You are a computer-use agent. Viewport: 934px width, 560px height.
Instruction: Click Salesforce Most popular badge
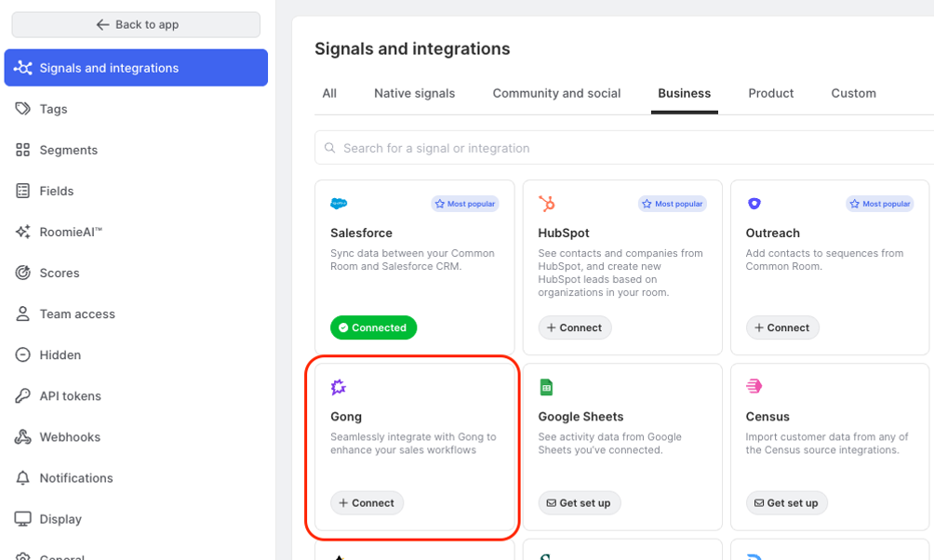tap(465, 204)
